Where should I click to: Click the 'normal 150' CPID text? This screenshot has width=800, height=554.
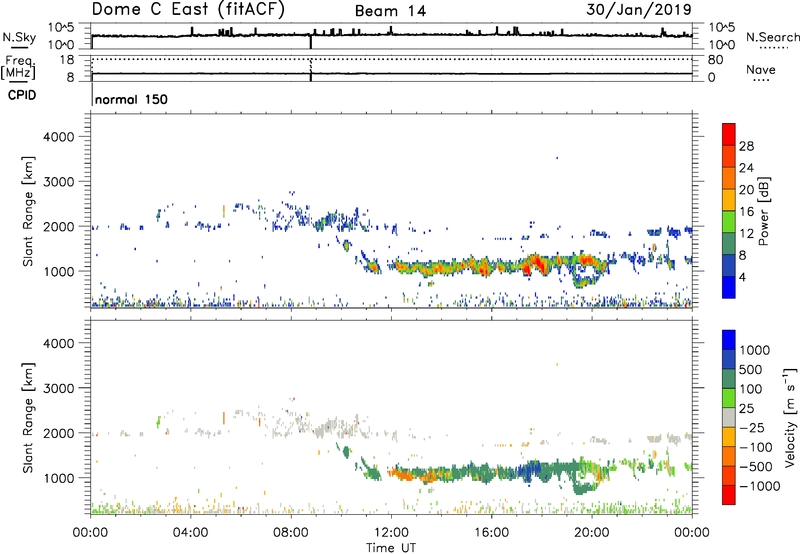click(x=131, y=99)
